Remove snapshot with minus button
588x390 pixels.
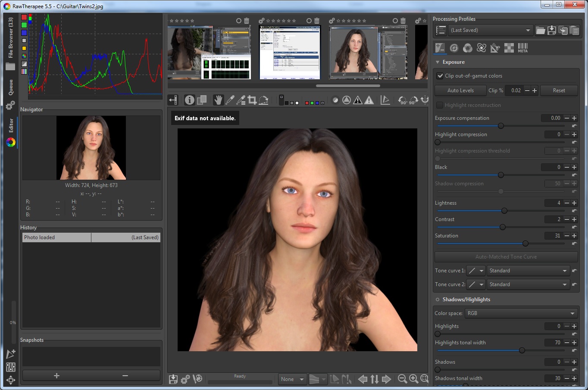click(x=125, y=376)
